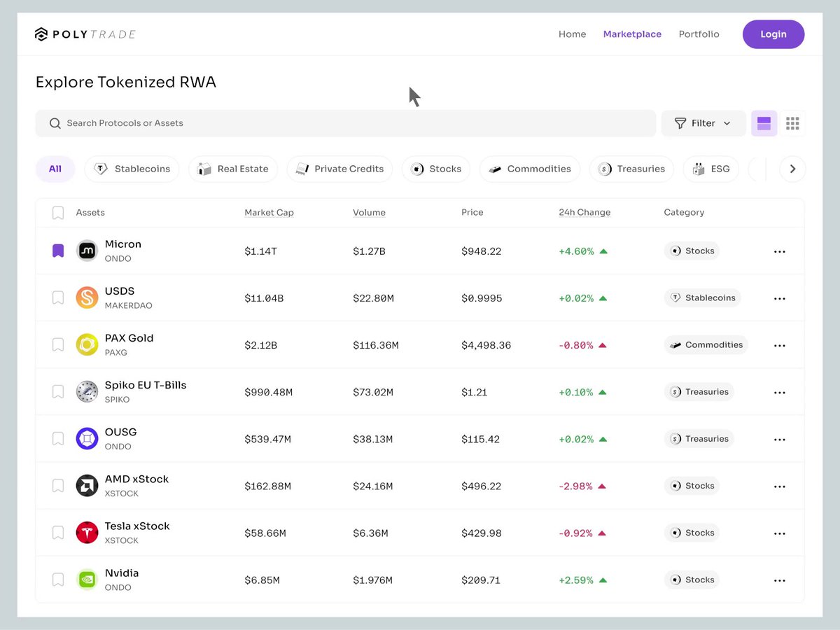Show more category chips with right arrow
Viewport: 840px width, 630px height.
792,169
